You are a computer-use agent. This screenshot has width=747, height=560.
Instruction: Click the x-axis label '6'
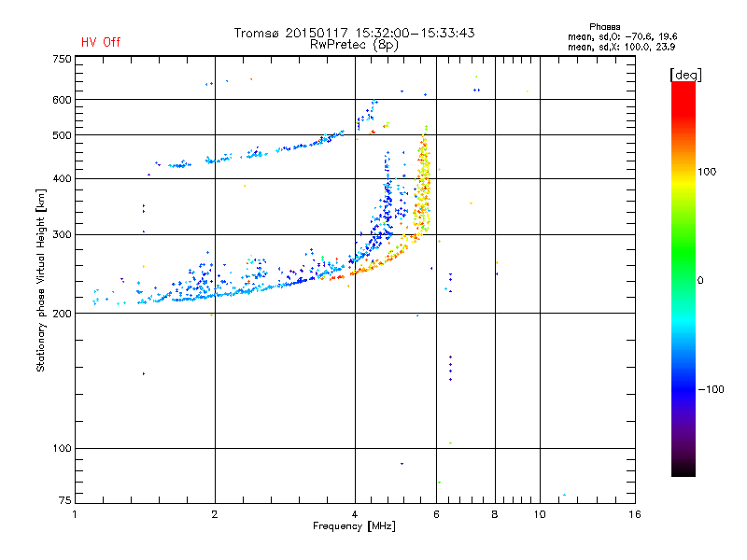pos(436,514)
